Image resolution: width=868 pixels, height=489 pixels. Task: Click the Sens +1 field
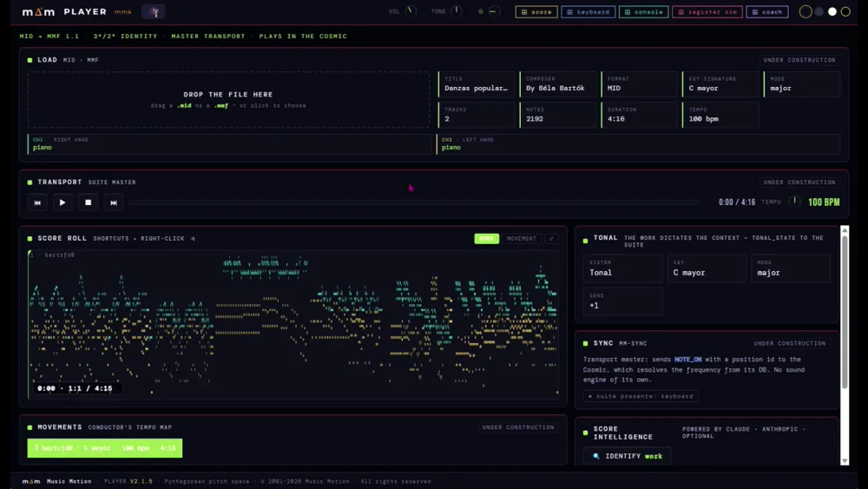(x=622, y=301)
